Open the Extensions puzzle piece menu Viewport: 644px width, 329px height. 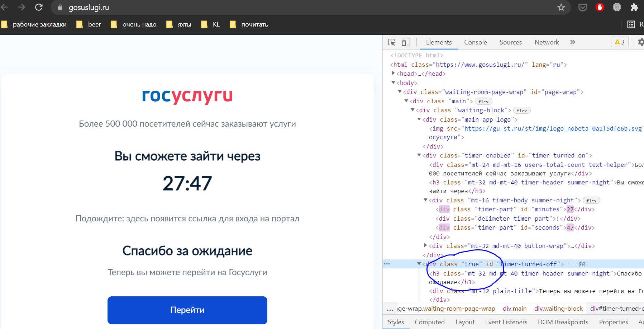tap(634, 7)
